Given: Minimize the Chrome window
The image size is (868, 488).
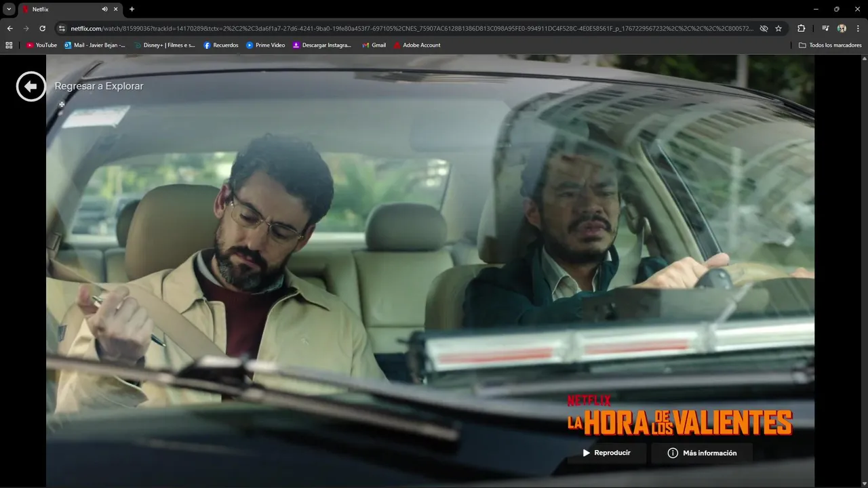Looking at the screenshot, I should (815, 9).
